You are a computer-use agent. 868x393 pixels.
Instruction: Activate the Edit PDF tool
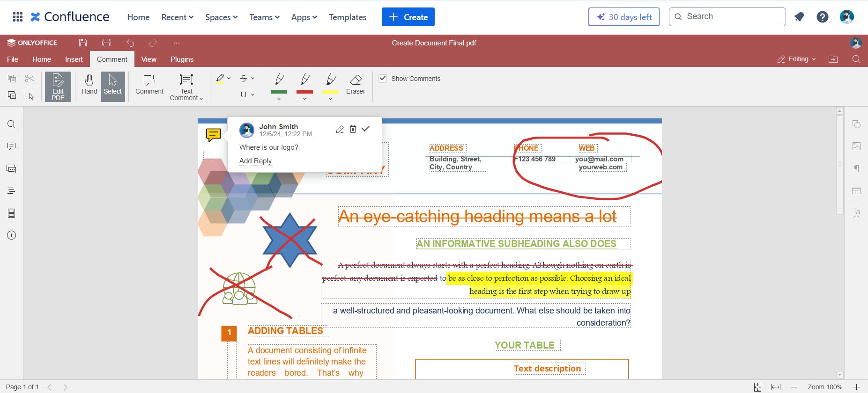click(58, 87)
